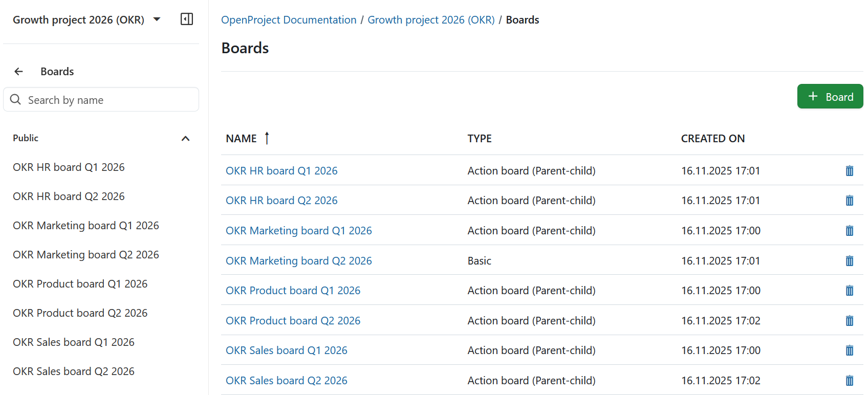Click the 16.11.2025 17:00 date of Sales board Q1
868x395 pixels.
pyautogui.click(x=721, y=350)
